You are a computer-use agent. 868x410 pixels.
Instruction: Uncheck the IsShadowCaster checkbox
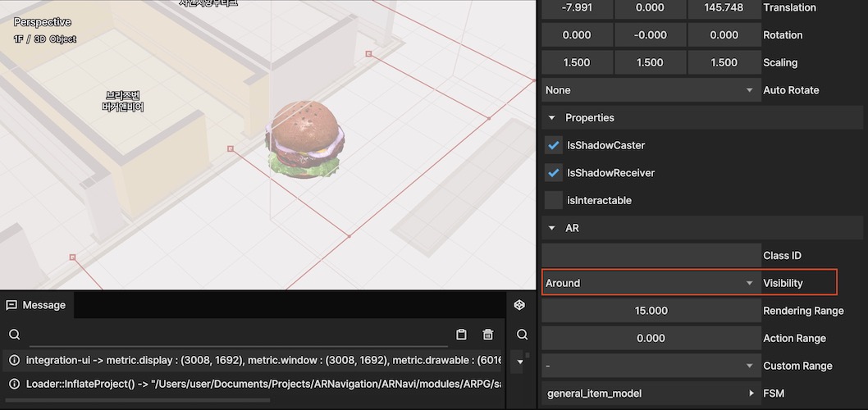[554, 145]
